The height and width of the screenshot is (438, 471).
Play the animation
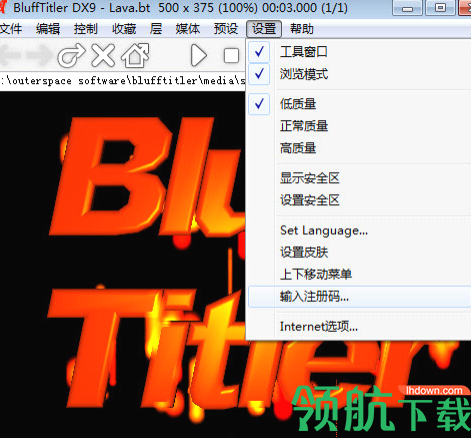click(x=199, y=55)
